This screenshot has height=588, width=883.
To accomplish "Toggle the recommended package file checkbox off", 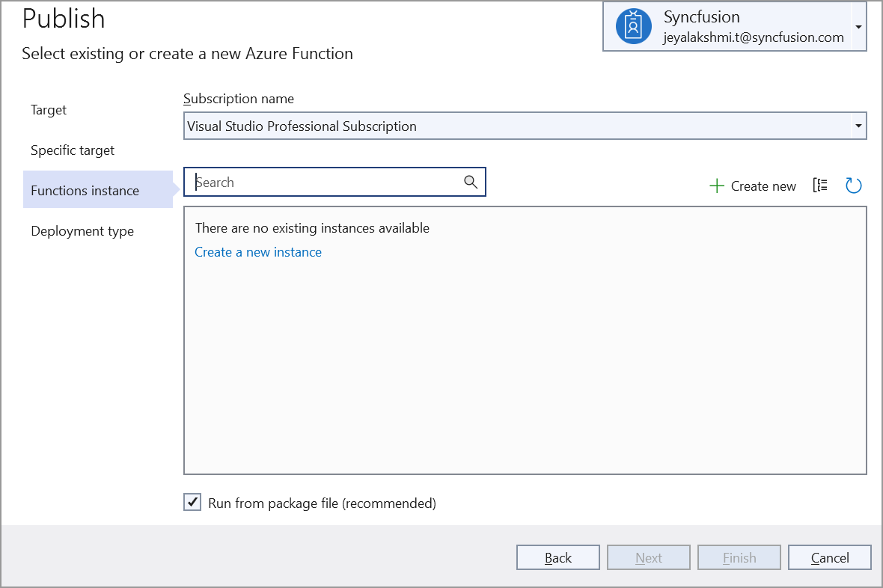I will (192, 502).
